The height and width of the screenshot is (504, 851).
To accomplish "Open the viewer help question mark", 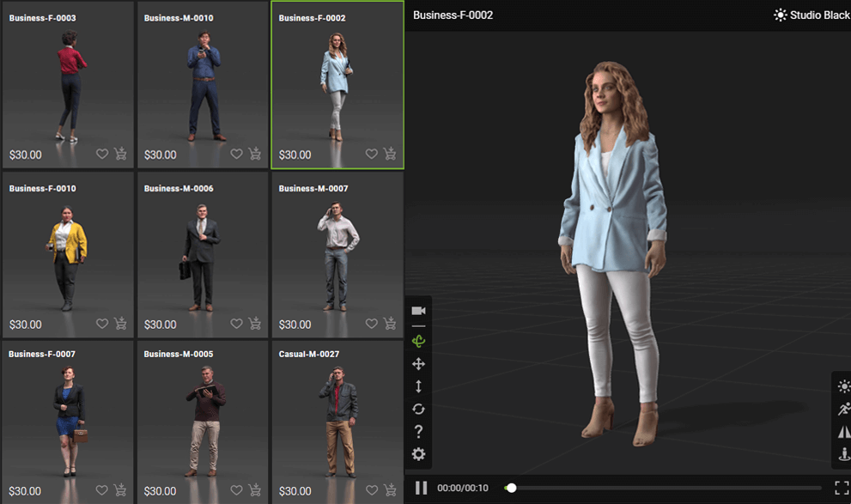I will click(418, 431).
